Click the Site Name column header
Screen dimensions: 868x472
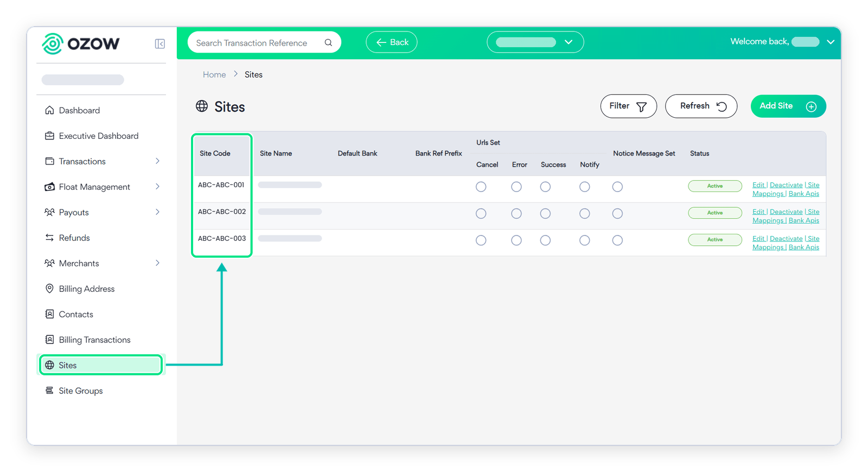point(276,154)
